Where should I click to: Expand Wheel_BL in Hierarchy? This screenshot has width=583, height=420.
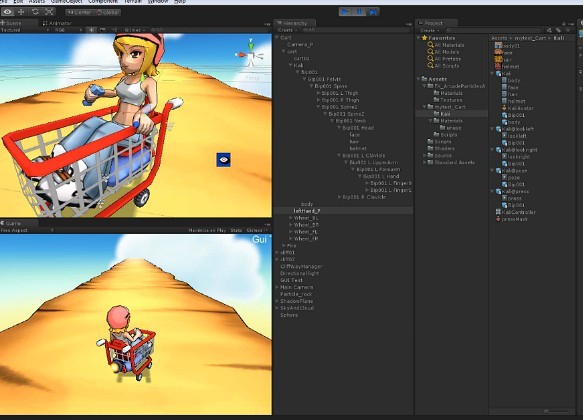[290, 218]
